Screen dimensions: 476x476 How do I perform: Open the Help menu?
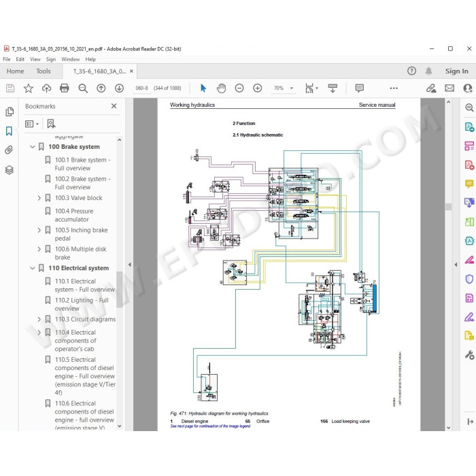[x=90, y=59]
